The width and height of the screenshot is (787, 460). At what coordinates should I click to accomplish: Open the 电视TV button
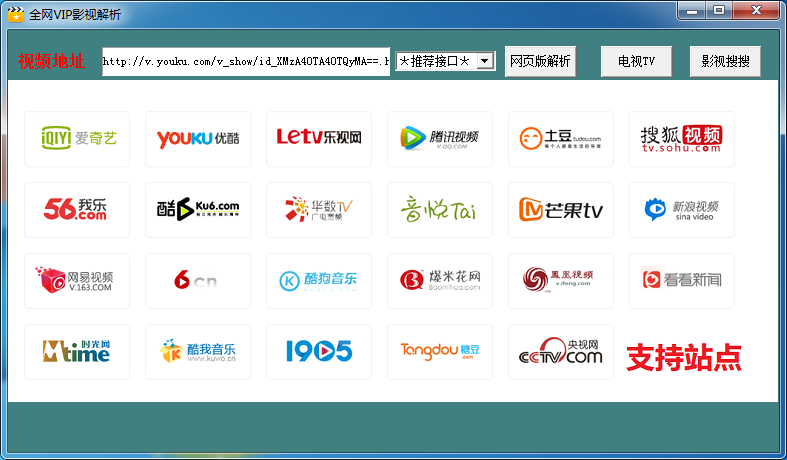[636, 61]
